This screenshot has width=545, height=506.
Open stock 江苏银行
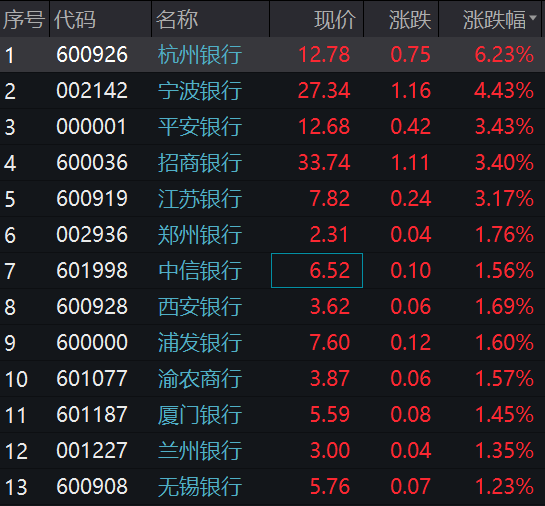tap(200, 199)
